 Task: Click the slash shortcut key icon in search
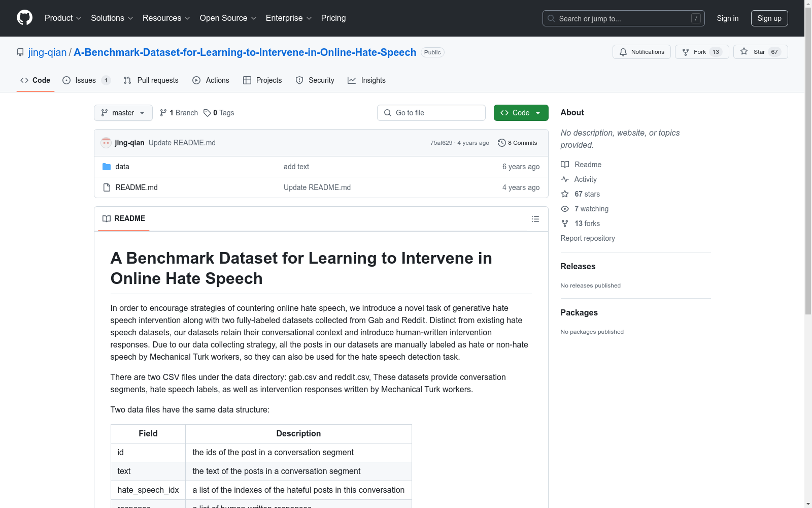click(x=696, y=18)
